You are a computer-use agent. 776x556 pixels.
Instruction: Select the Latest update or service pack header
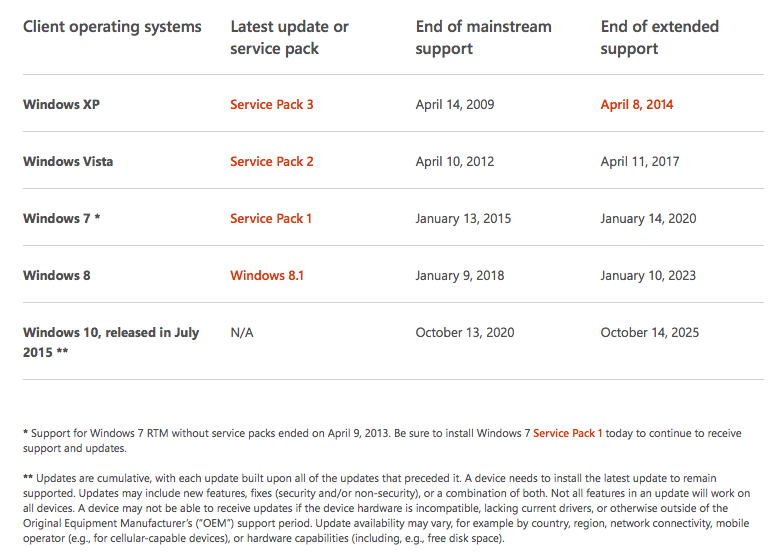pyautogui.click(x=289, y=37)
